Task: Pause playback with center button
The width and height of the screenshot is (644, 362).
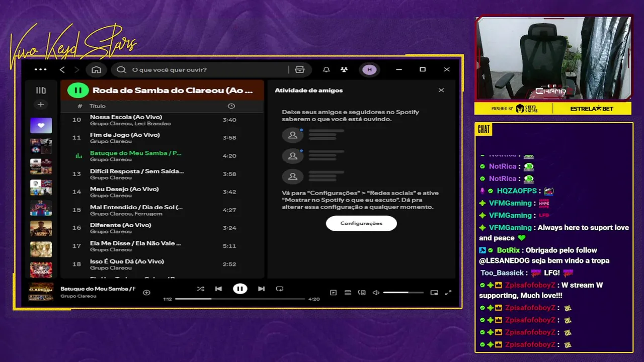Action: [x=240, y=289]
